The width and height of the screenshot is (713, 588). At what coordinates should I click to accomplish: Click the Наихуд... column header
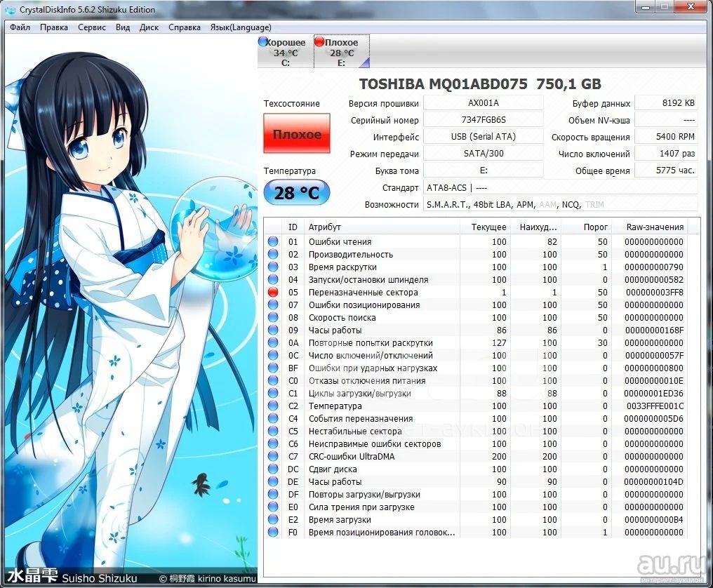point(536,227)
